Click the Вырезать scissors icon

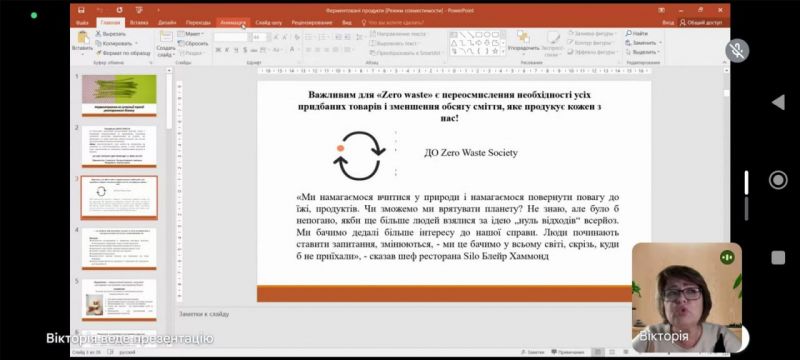98,34
